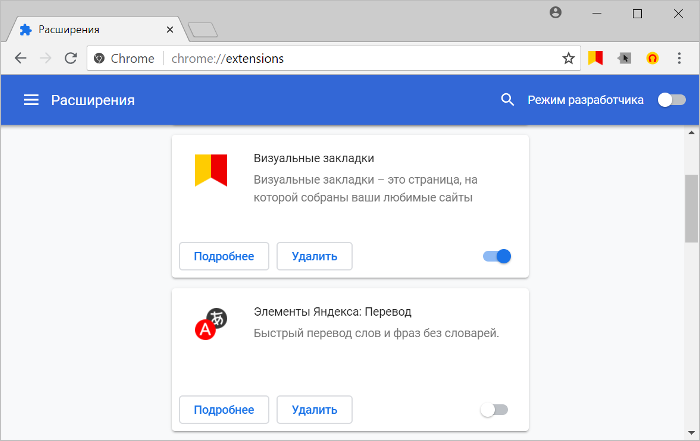Click the Визуальные закладки extension title
Screen dimensions: 700x441
pos(314,158)
